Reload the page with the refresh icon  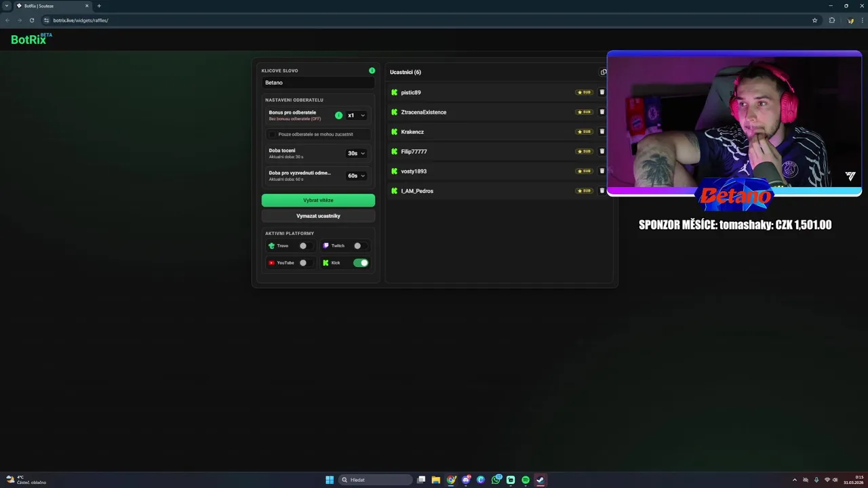(x=31, y=20)
